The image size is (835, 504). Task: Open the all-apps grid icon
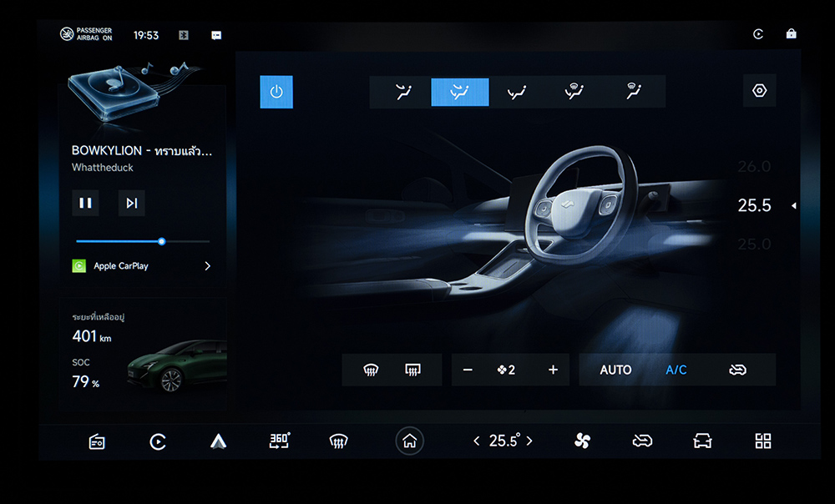pos(762,441)
